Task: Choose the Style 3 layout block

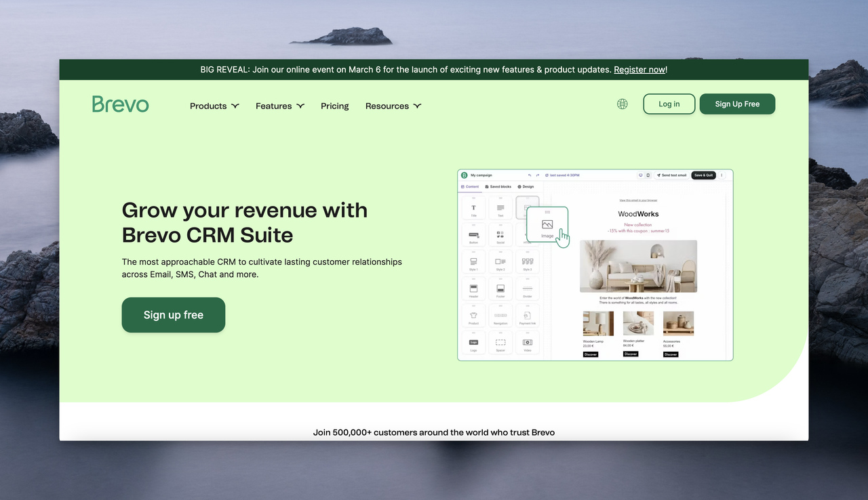Action: pos(528,262)
